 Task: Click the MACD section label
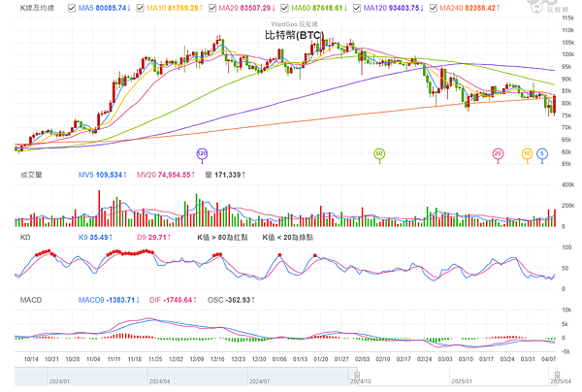(31, 300)
